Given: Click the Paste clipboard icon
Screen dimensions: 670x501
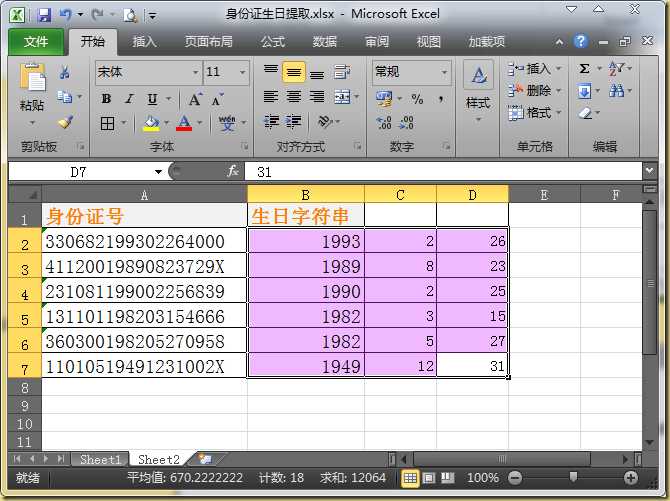Looking at the screenshot, I should click(x=32, y=77).
